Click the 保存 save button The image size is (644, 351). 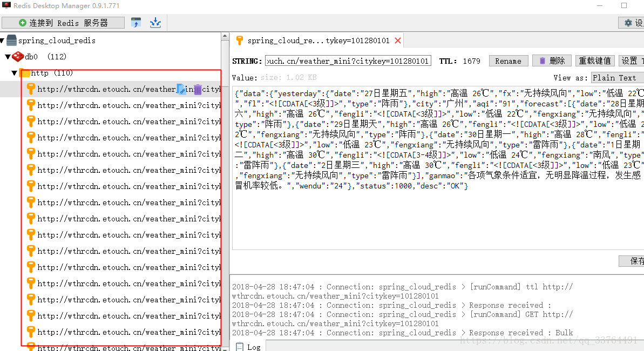(x=632, y=261)
